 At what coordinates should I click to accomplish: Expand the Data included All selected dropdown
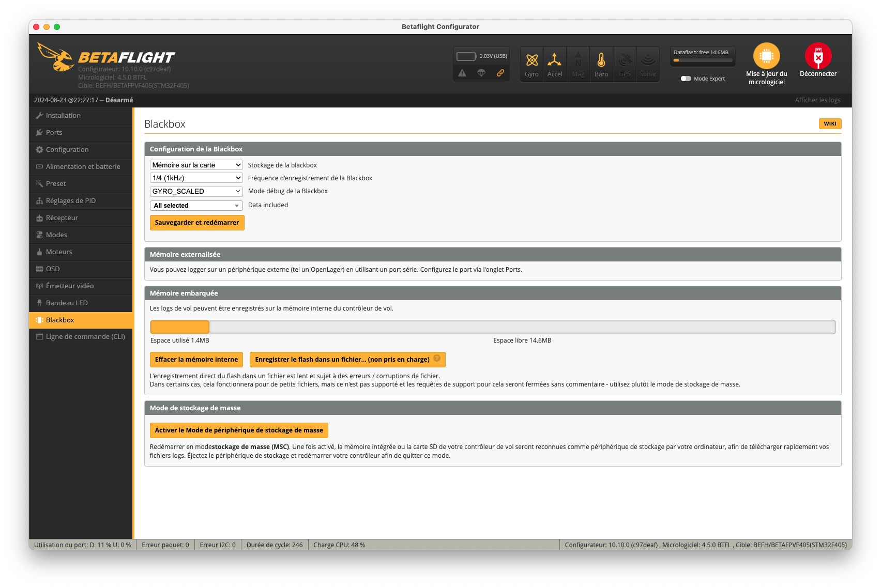click(x=196, y=206)
